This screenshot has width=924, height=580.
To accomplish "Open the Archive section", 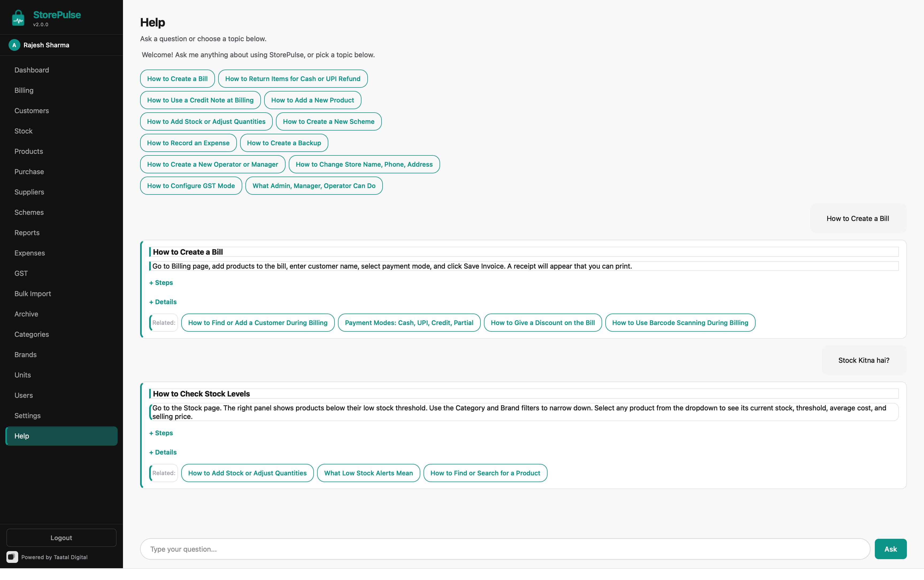I will [x=61, y=314].
